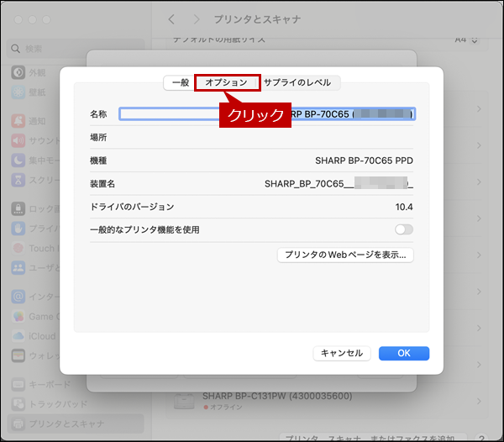Viewport: 504px width, 442px height.
Task: Select the 一般 tab
Action: [180, 82]
